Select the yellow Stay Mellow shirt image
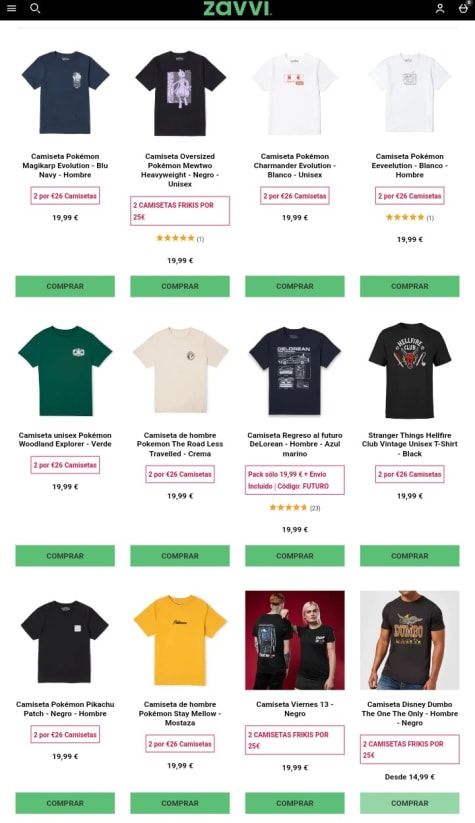This screenshot has width=475, height=823. pyautogui.click(x=180, y=640)
